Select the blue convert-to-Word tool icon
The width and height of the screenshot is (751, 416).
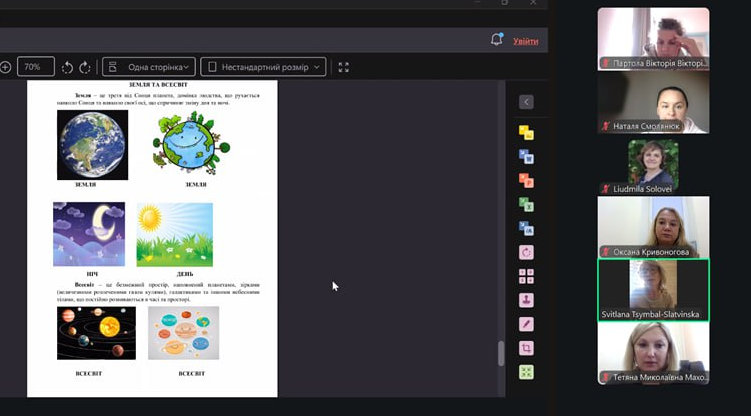coord(526,156)
